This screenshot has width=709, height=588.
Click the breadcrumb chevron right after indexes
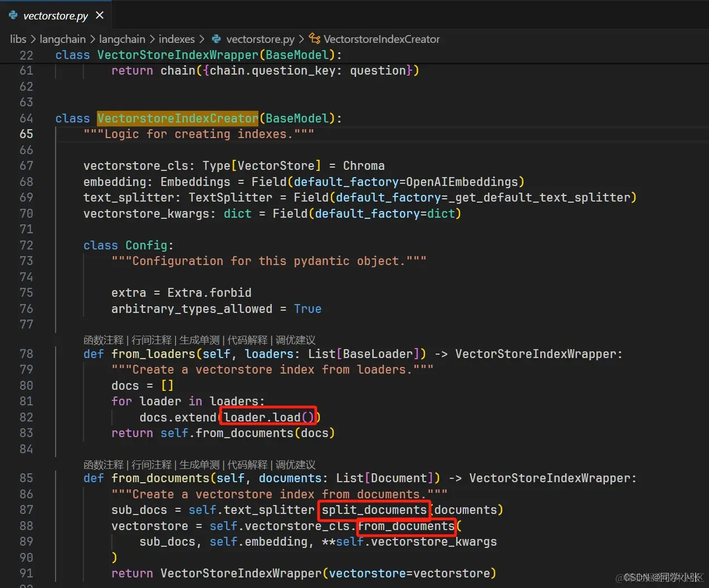pos(202,39)
